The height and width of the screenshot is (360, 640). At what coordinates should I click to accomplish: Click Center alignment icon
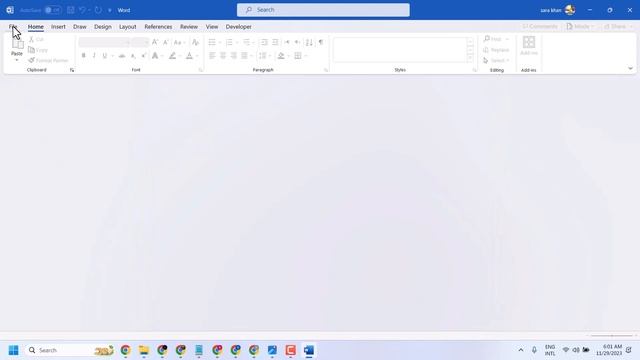click(223, 56)
